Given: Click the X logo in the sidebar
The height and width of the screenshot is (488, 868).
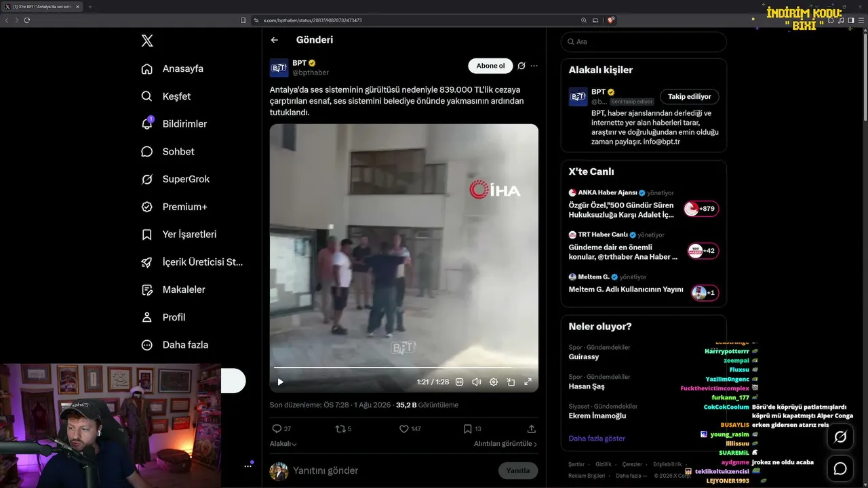Looking at the screenshot, I should click(x=147, y=41).
